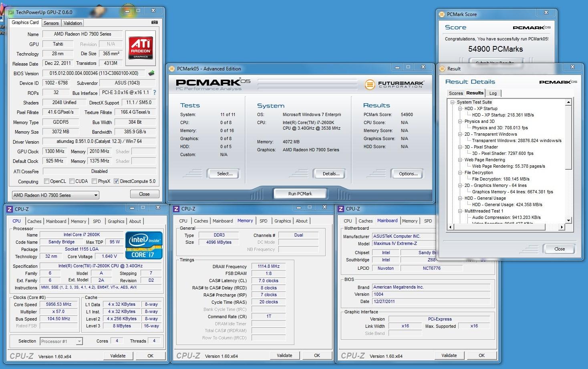Collapse the HDD - XP Startup node
This screenshot has width=588, height=369.
pos(460,108)
